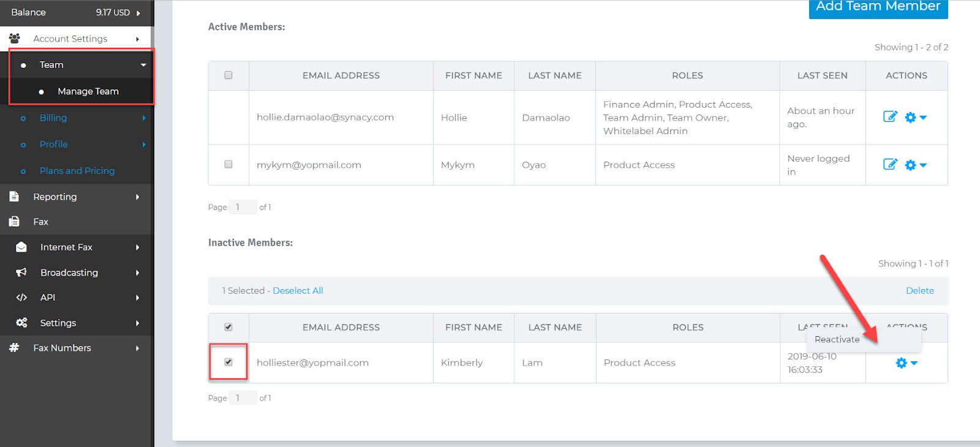This screenshot has width=980, height=447.
Task: Click the Broadcasting megaphone icon
Action: [21, 272]
